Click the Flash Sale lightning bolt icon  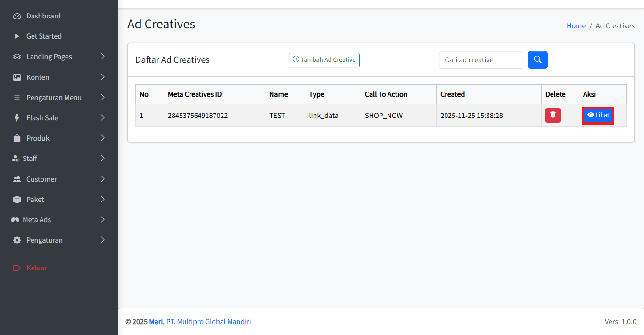17,118
